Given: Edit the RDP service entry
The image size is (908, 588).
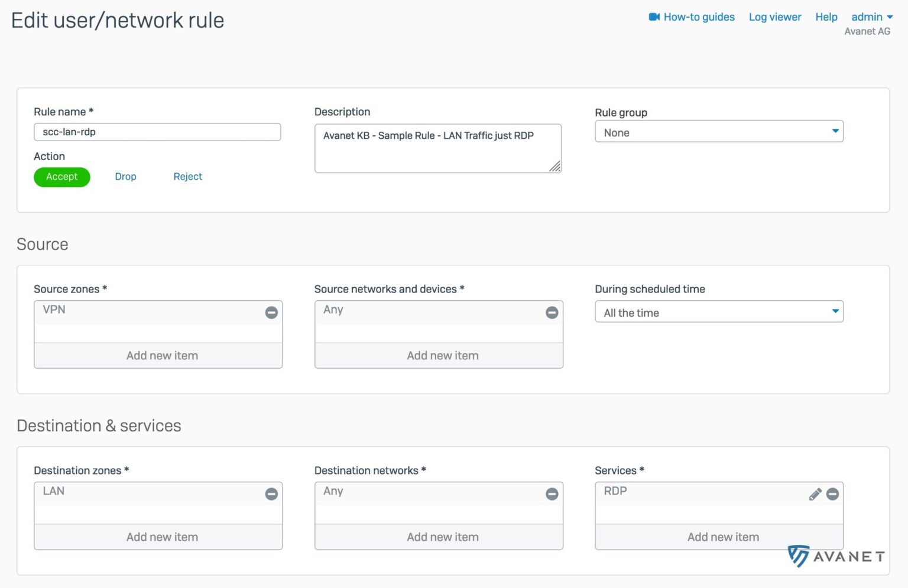Looking at the screenshot, I should click(815, 494).
